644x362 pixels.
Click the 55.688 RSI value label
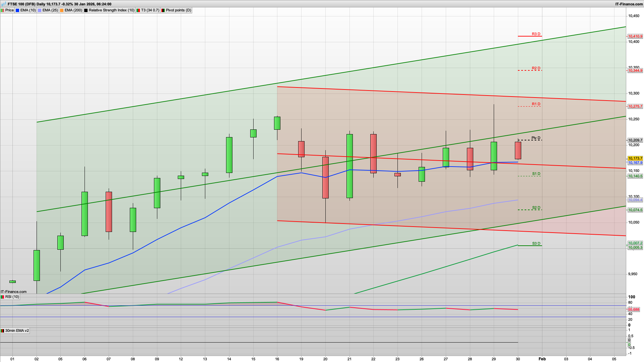click(x=634, y=309)
